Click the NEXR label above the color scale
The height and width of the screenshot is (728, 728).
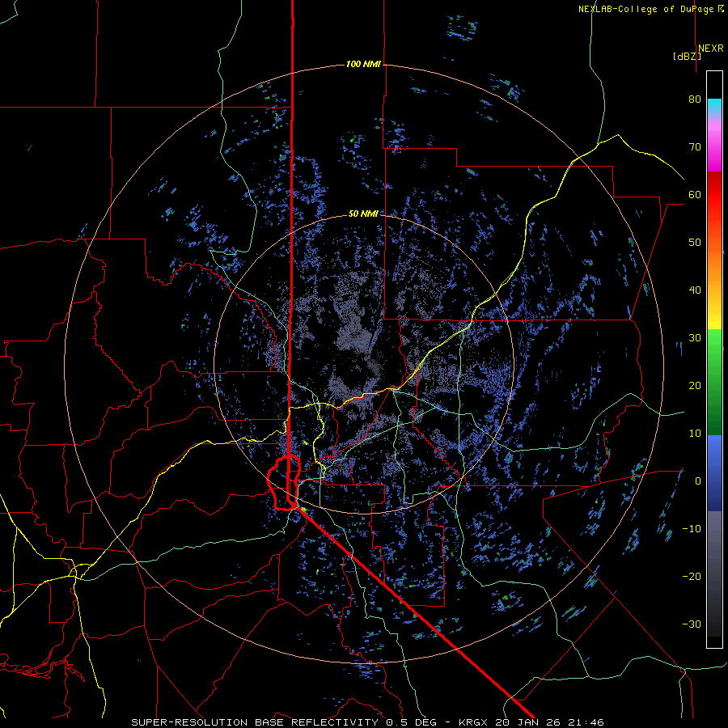pos(710,49)
